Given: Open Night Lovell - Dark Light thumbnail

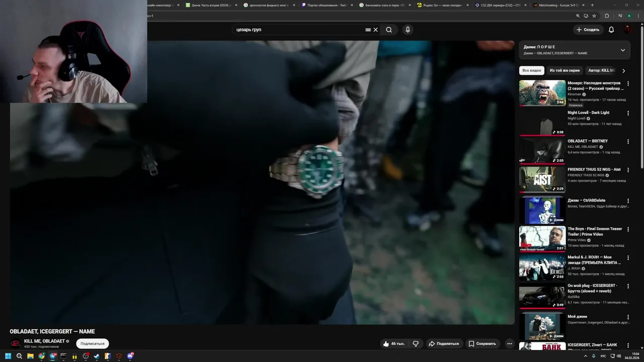Looking at the screenshot, I should tap(542, 123).
